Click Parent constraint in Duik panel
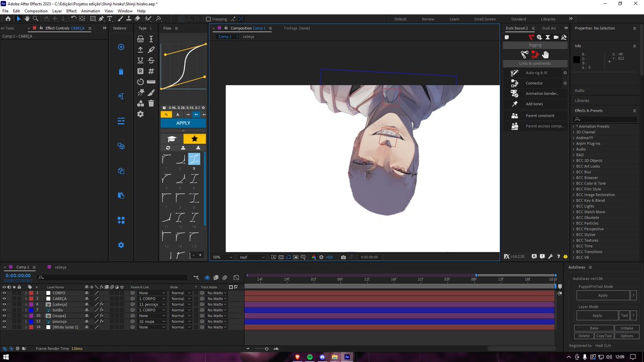The width and height of the screenshot is (644, 362). [x=540, y=115]
